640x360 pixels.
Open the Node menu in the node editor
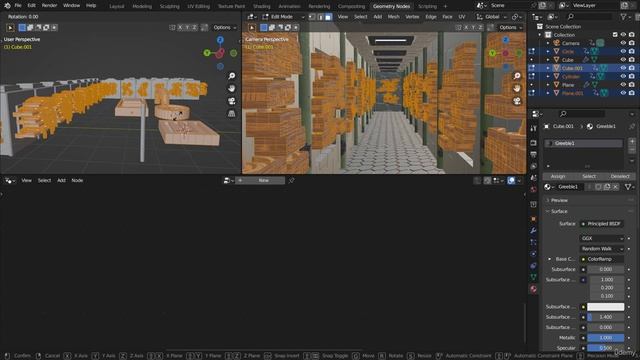[x=77, y=180]
